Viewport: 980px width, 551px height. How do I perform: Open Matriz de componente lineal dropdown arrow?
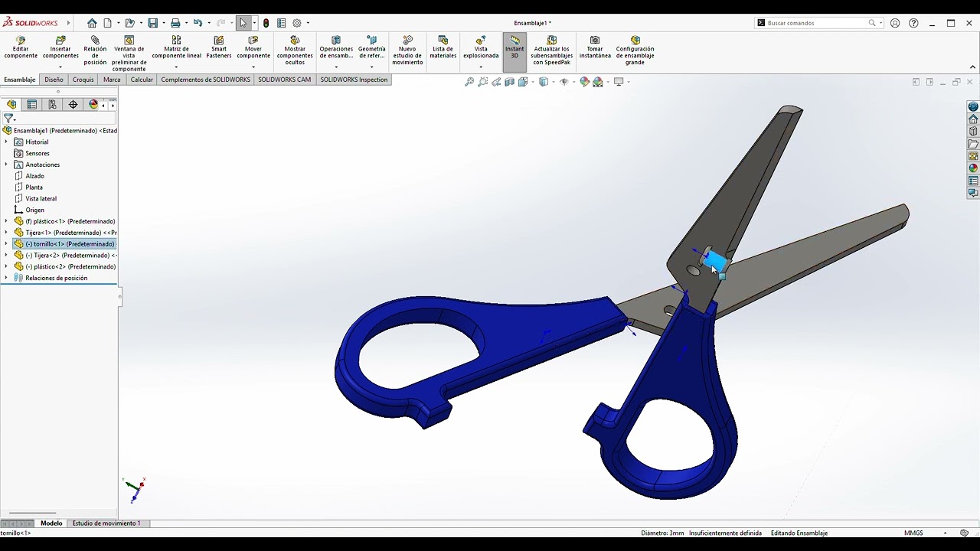pyautogui.click(x=176, y=67)
